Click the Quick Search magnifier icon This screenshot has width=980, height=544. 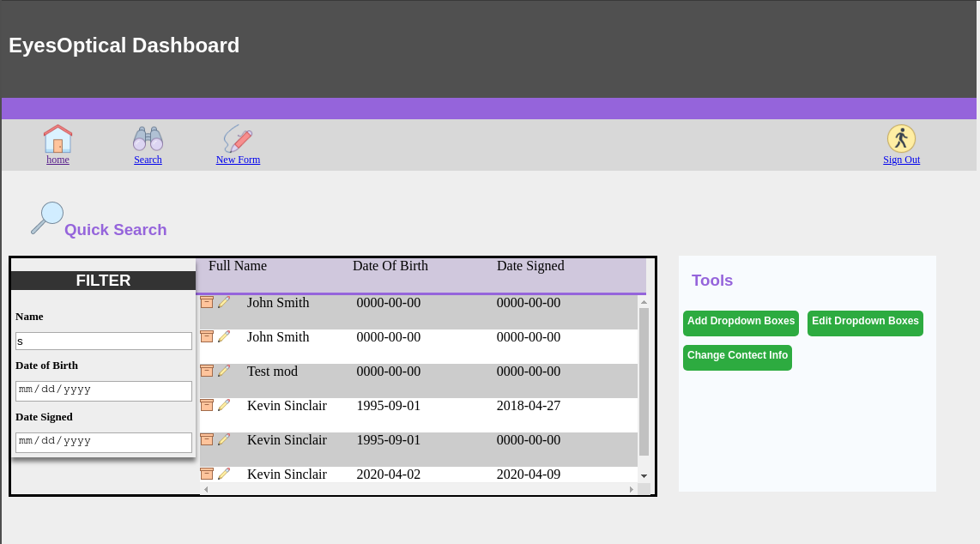tap(47, 218)
